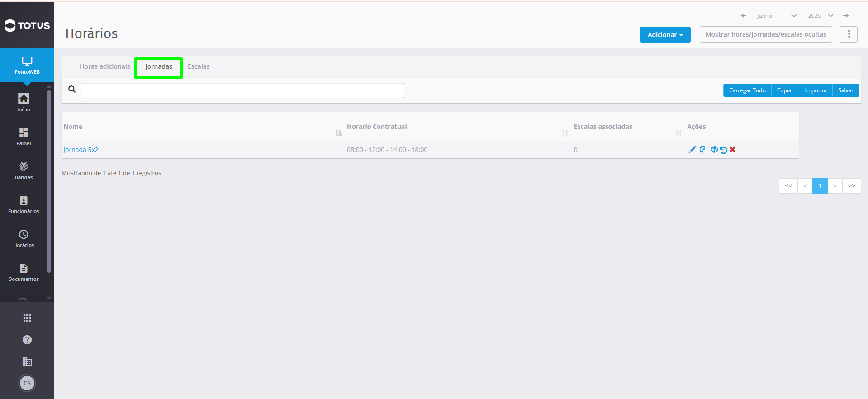Open Documentos in the sidebar
868x399 pixels.
coord(24,272)
